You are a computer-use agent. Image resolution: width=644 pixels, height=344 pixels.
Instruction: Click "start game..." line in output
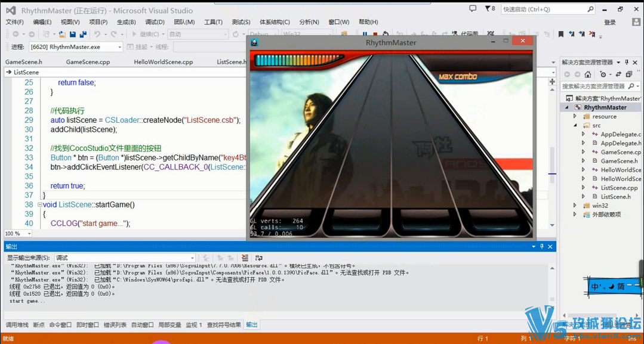pyautogui.click(x=27, y=301)
